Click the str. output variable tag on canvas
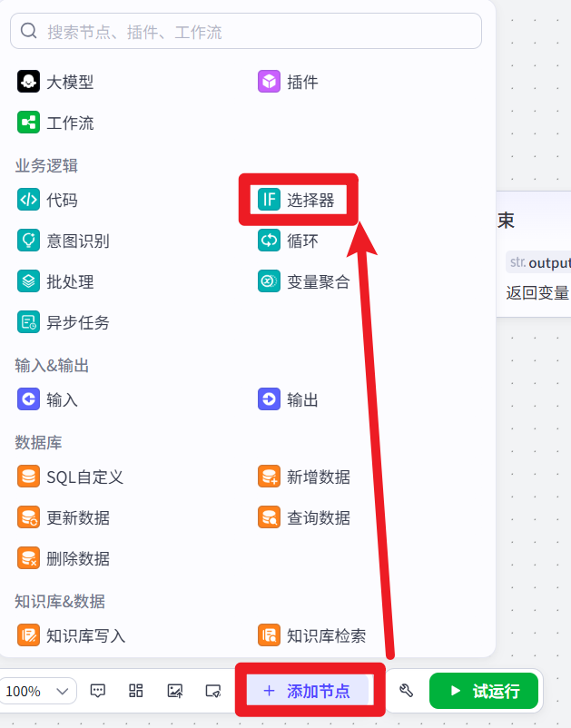Screen dimensions: 571x728 tap(538, 262)
